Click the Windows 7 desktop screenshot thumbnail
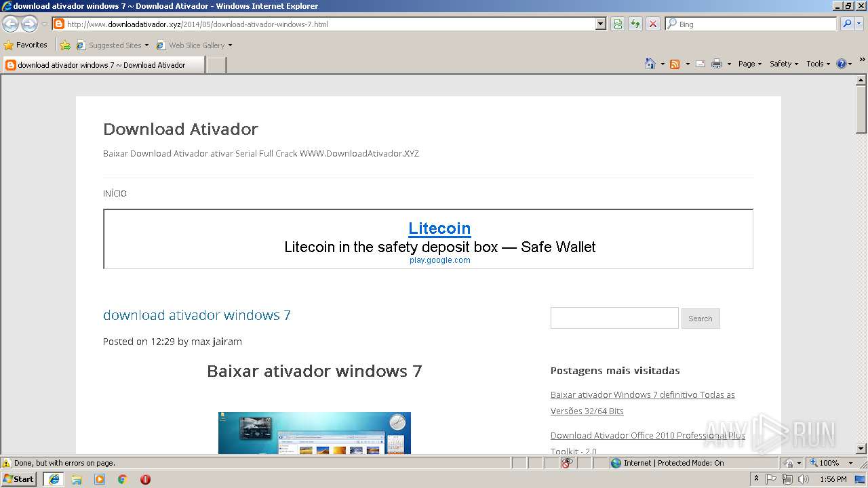 pyautogui.click(x=315, y=433)
